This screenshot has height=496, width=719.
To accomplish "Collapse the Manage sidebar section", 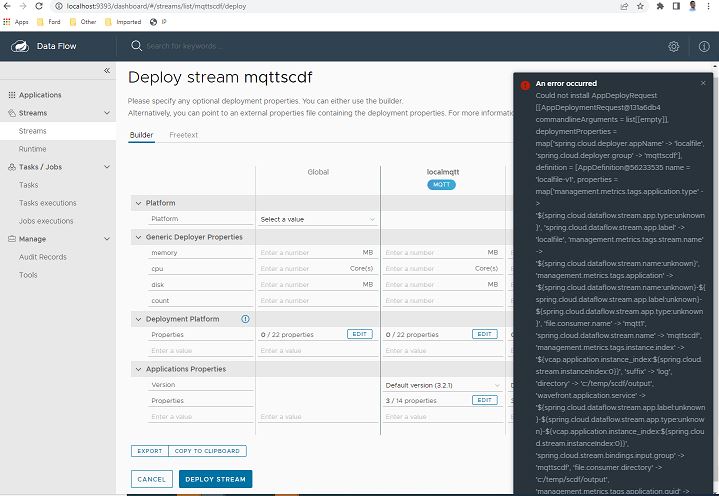I will tap(107, 239).
